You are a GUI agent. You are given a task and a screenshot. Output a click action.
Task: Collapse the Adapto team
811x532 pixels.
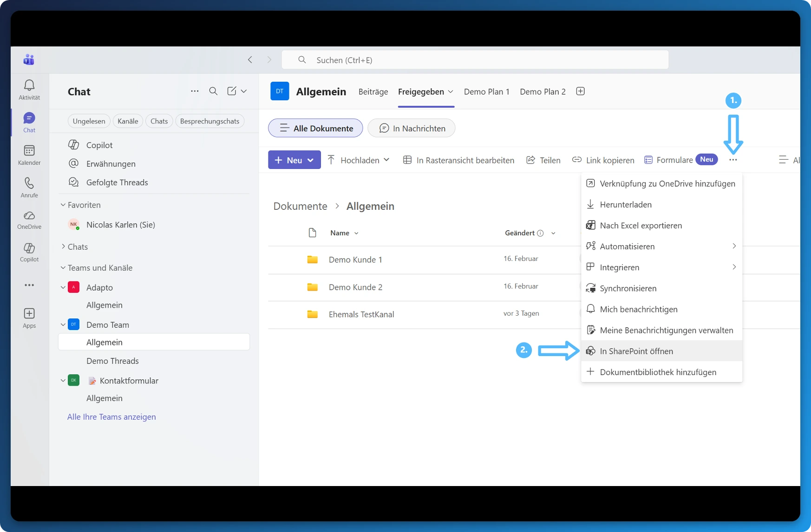point(63,287)
